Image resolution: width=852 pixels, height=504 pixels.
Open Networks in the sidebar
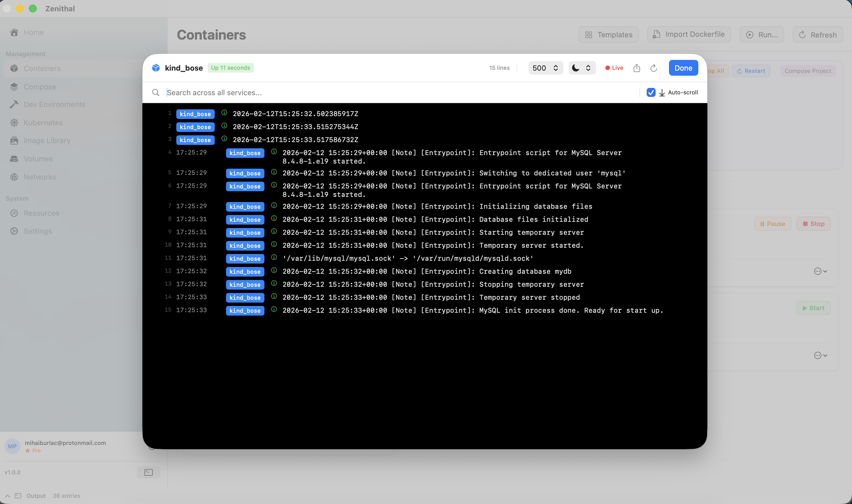click(x=40, y=177)
